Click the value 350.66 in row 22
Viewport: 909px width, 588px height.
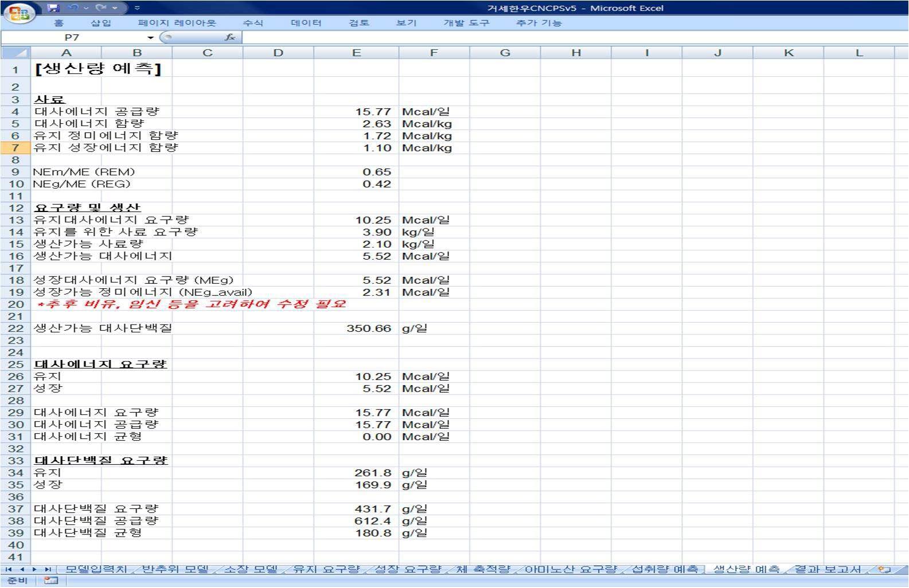click(x=369, y=328)
